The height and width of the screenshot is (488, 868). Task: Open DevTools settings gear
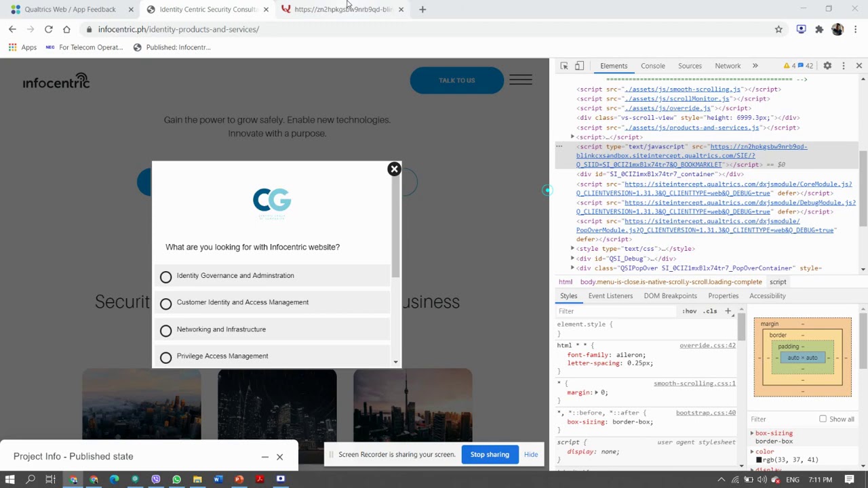pos(827,66)
